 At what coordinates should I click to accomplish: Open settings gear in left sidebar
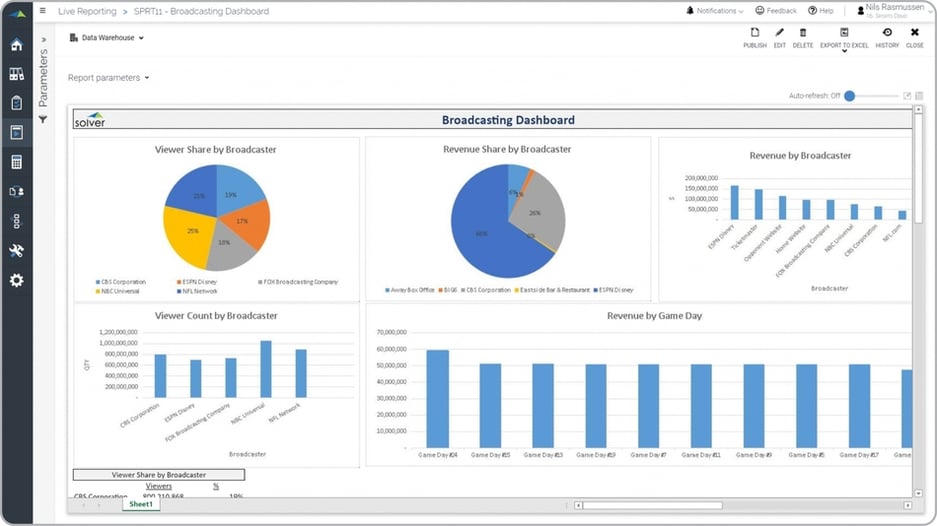(x=16, y=280)
